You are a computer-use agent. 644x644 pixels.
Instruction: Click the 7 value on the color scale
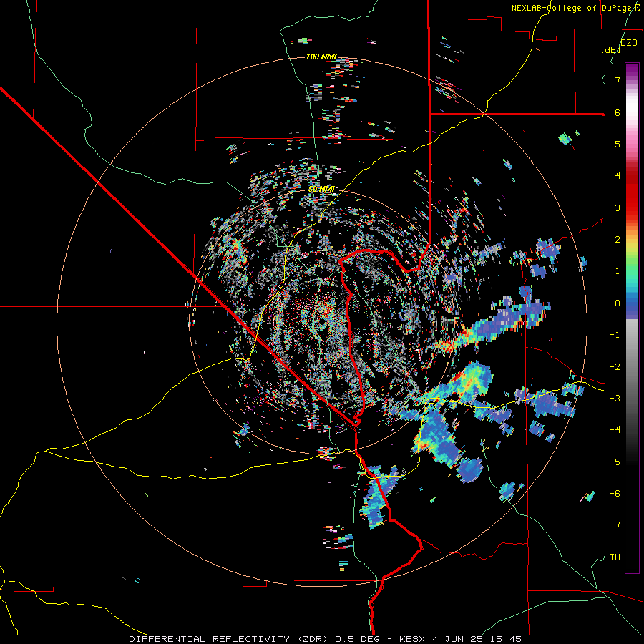pyautogui.click(x=618, y=80)
